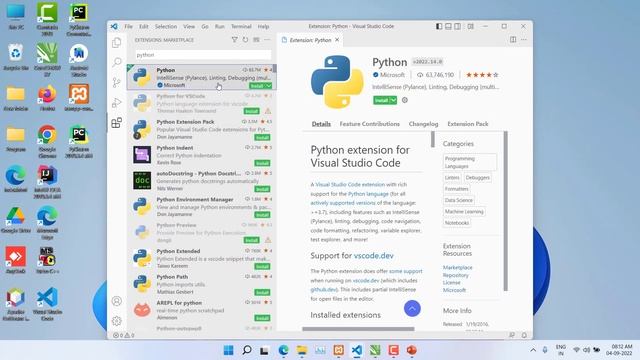Click the errors and warnings status bar indicator

[x=123, y=335]
